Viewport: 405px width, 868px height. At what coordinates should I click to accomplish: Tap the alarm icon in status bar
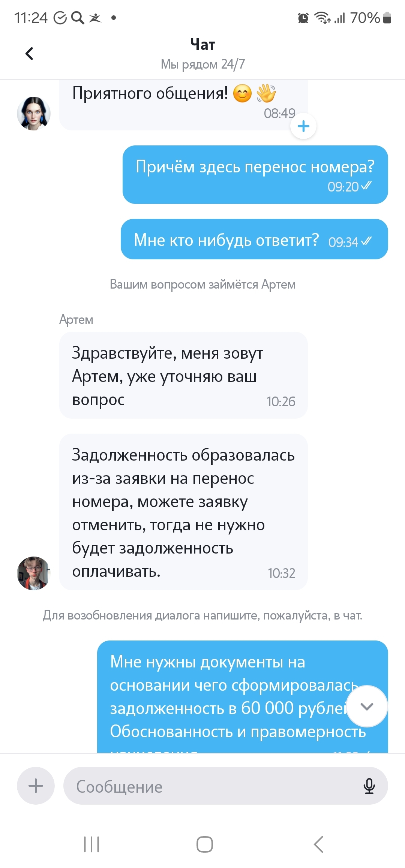[303, 18]
